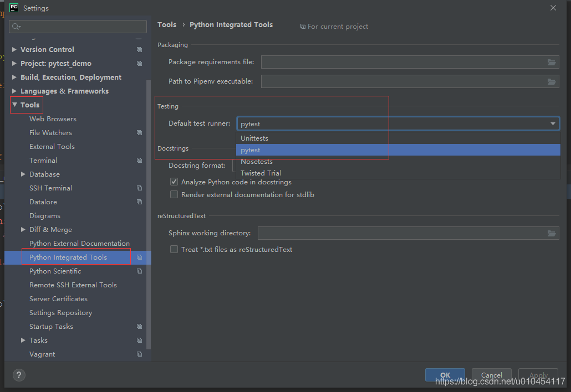The width and height of the screenshot is (571, 392).
Task: Click the search magnifier in settings search
Action: 15,26
